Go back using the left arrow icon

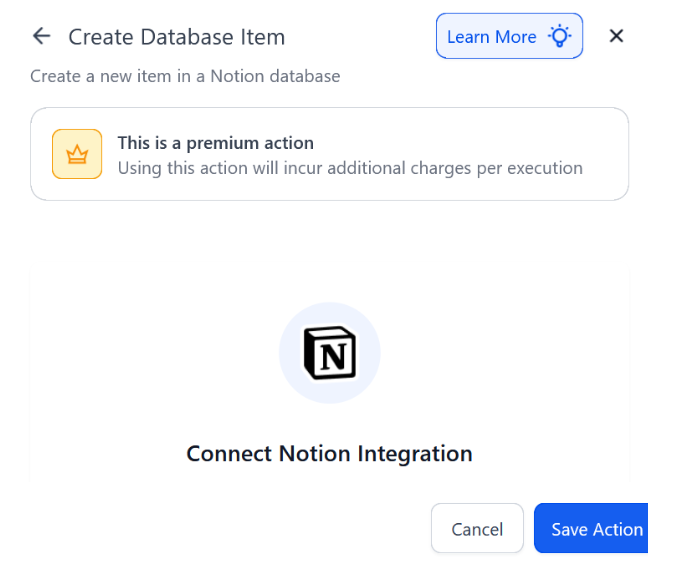[x=41, y=37]
